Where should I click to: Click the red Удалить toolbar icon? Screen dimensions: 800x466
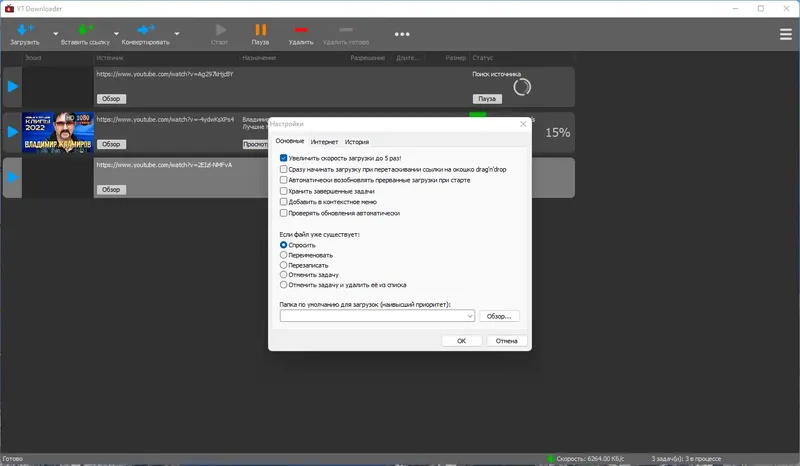click(301, 30)
